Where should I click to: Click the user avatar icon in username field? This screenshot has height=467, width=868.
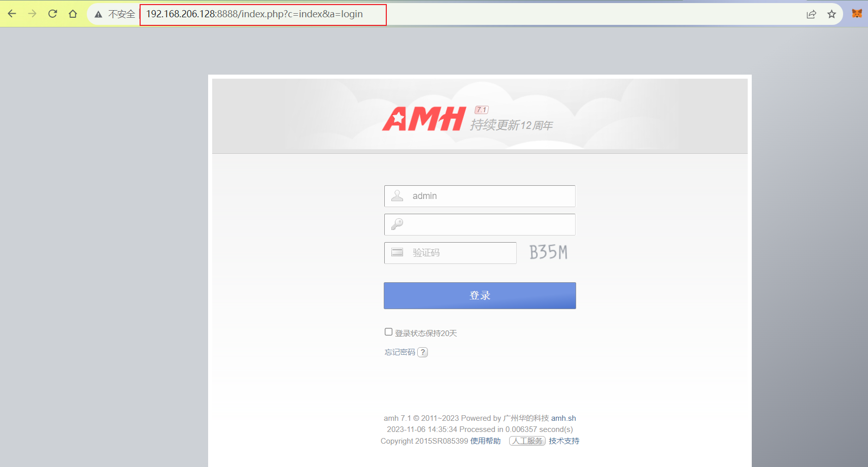tap(397, 195)
